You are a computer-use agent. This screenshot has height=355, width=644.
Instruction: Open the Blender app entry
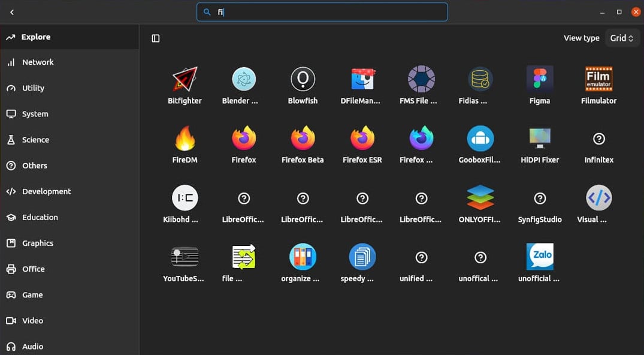(244, 79)
